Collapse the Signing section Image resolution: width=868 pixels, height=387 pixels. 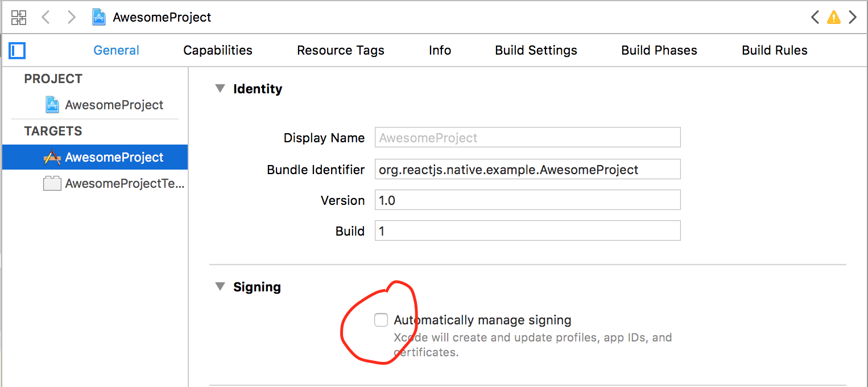click(x=220, y=287)
